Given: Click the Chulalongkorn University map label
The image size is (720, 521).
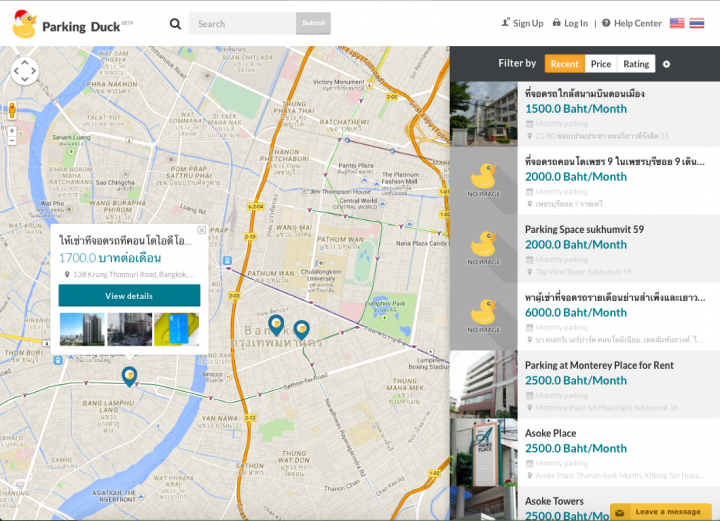Looking at the screenshot, I should coord(321,275).
